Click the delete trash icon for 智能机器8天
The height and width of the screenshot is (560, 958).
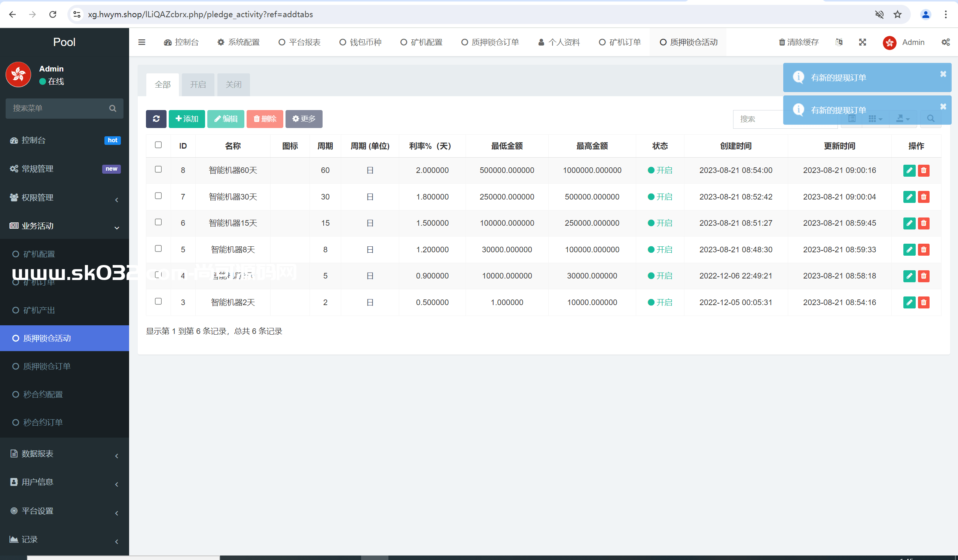924,249
